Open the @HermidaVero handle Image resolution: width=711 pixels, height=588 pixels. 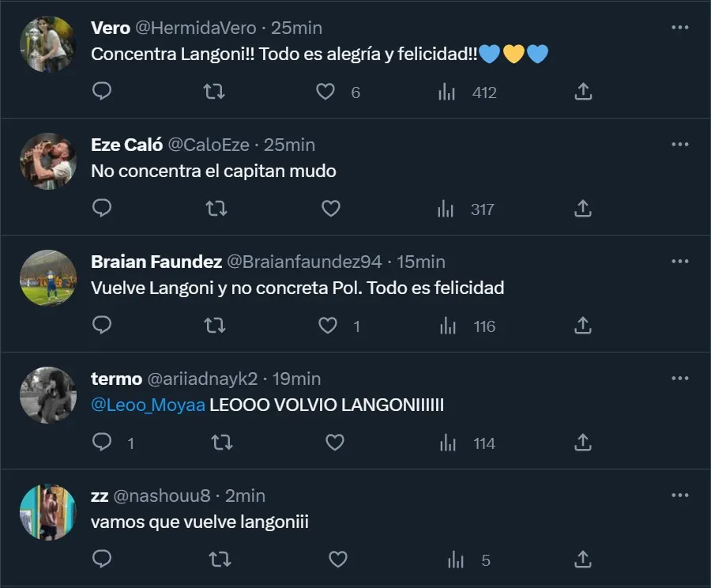tap(196, 28)
